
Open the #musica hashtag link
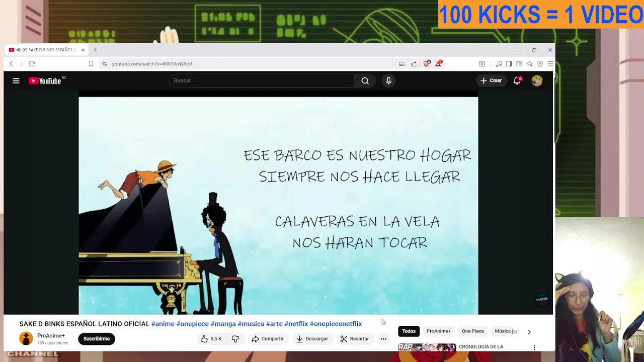tap(251, 324)
